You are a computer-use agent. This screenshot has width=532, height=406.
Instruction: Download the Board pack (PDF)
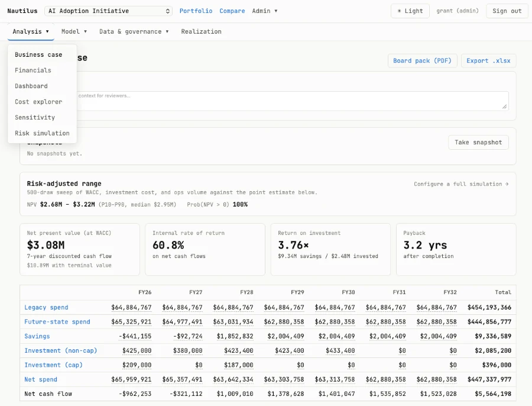[x=423, y=61]
